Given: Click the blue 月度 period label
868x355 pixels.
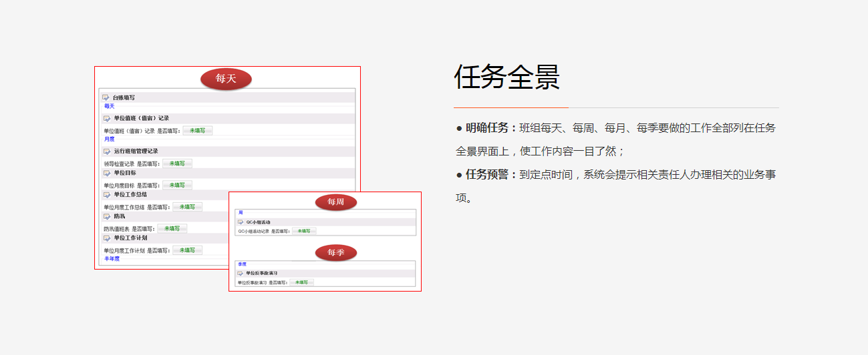Looking at the screenshot, I should (x=109, y=139).
